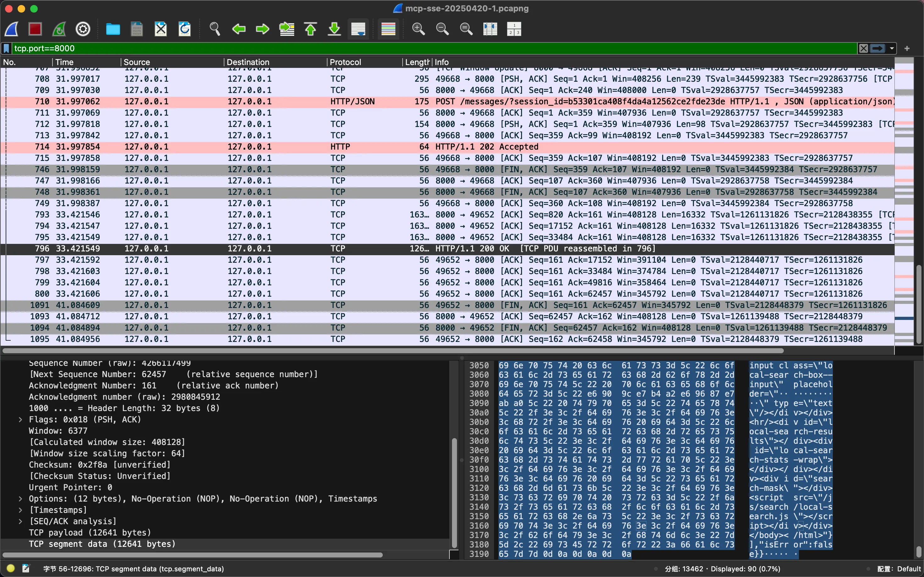
Task: Close this capture file icon
Action: click(161, 29)
